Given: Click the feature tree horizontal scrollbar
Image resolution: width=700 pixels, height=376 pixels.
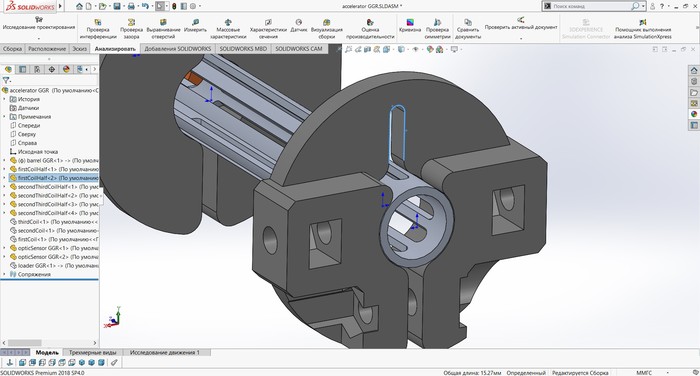Looking at the screenshot, I should (x=49, y=343).
